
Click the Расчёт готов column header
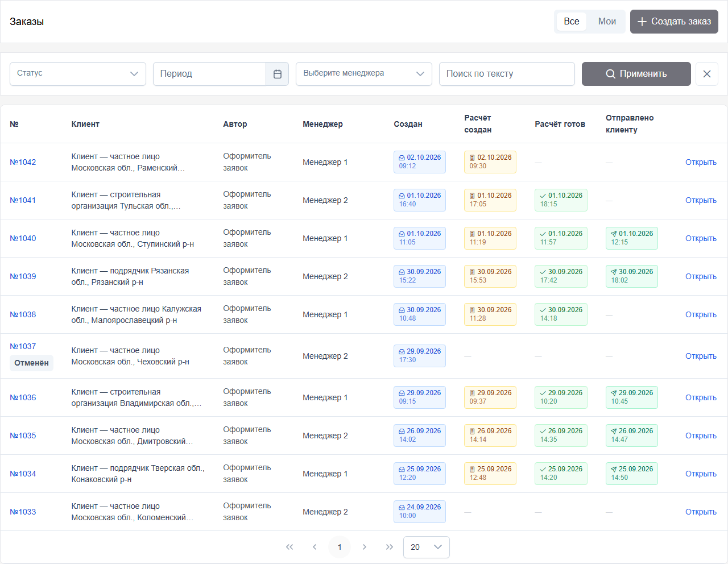(560, 124)
